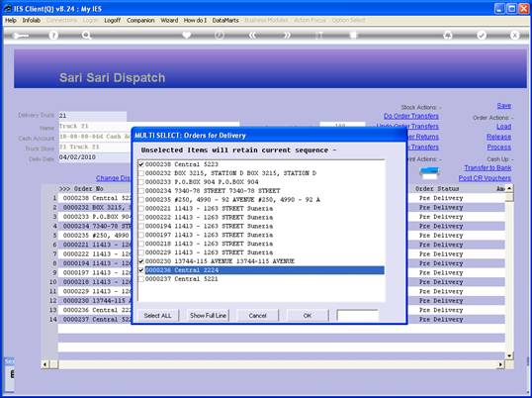This screenshot has height=398, width=532.
Task: Tick the checkbox for 0000237 Central 5221
Action: point(141,279)
